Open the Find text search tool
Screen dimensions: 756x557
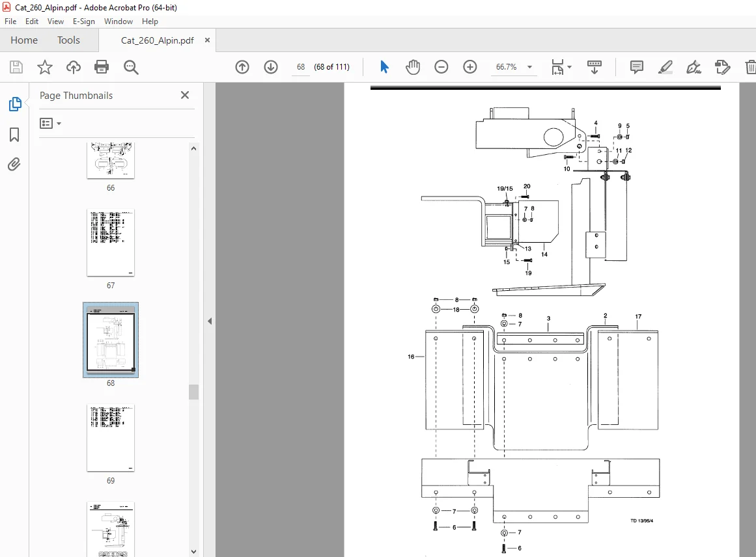click(x=131, y=67)
